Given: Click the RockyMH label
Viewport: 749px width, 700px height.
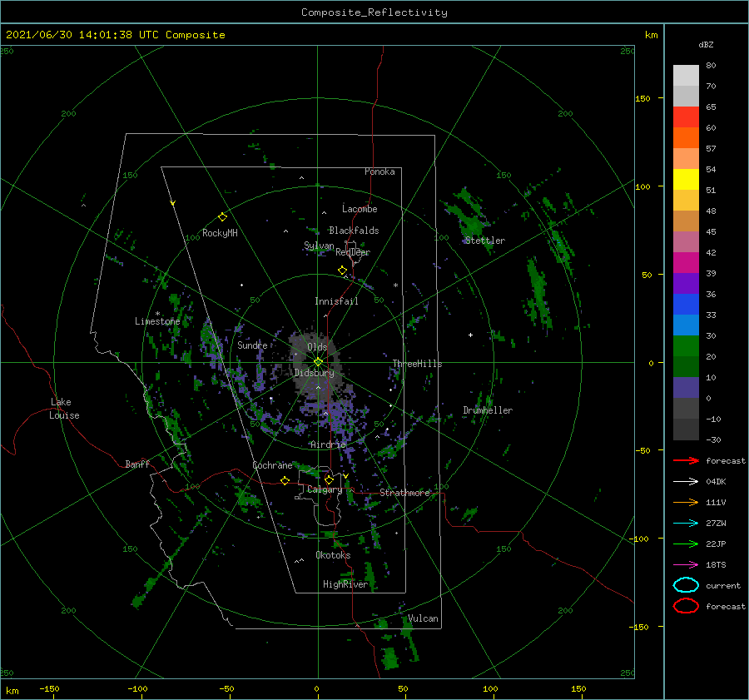Looking at the screenshot, I should (220, 233).
